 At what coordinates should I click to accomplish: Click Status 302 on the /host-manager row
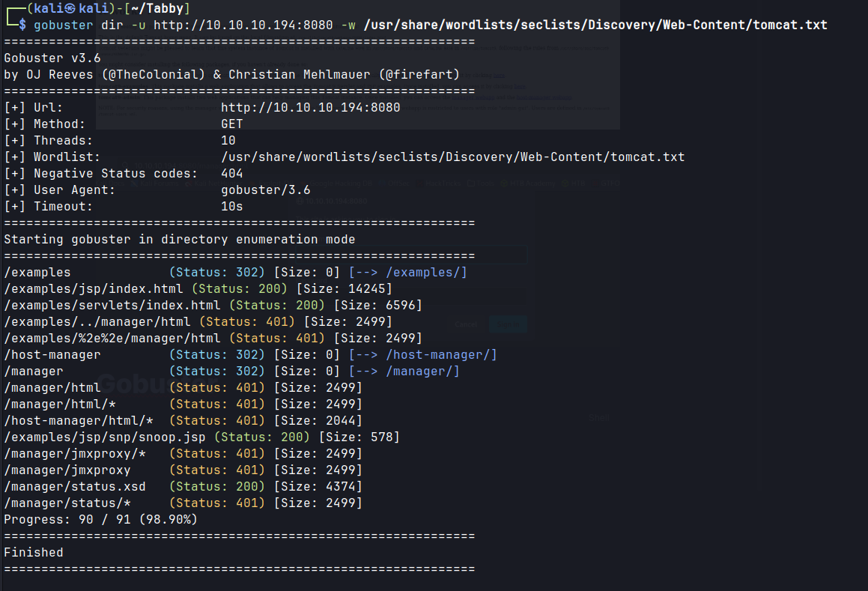217,355
